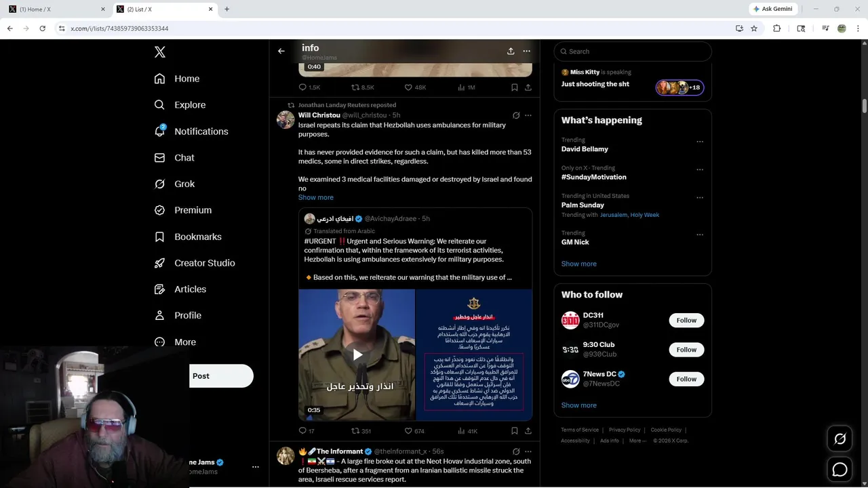Screen dimensions: 868x488
Task: Open more options on Will Christou's post
Action: pyautogui.click(x=528, y=115)
